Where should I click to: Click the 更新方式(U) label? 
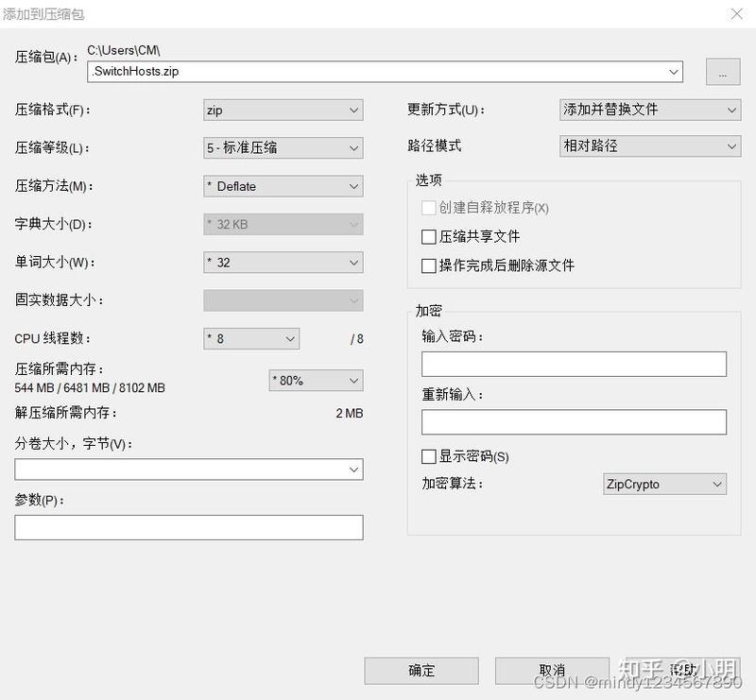[x=445, y=110]
